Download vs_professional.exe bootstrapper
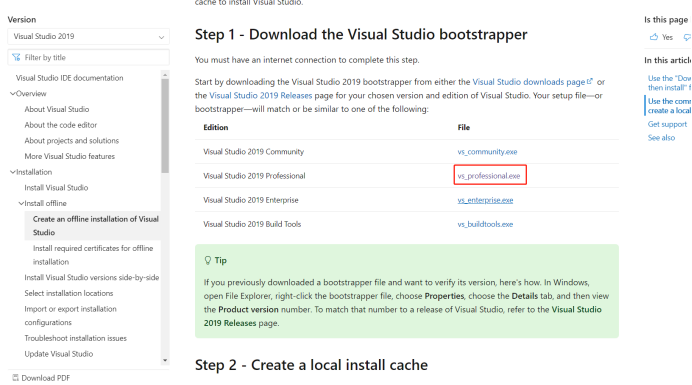Image resolution: width=692 pixels, height=385 pixels. coord(489,176)
